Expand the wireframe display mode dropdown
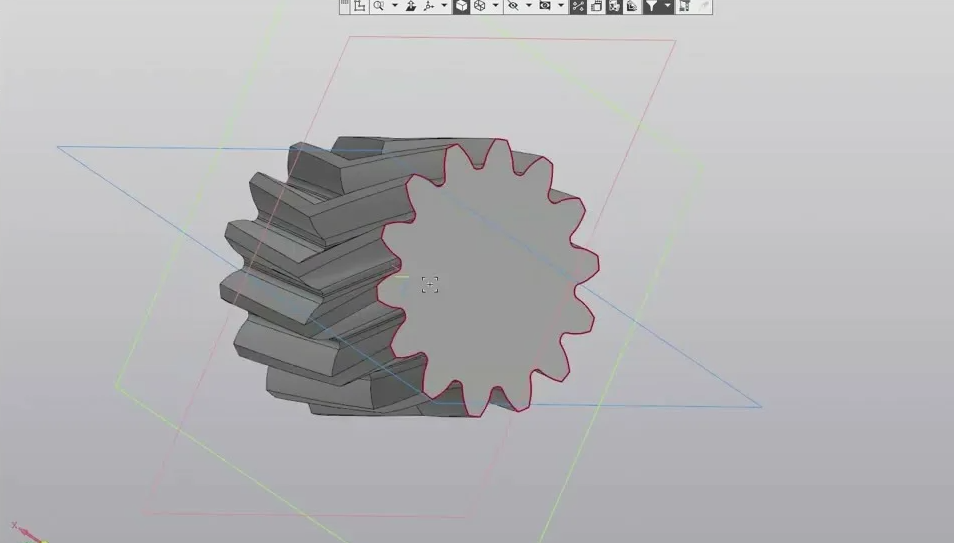 495,6
